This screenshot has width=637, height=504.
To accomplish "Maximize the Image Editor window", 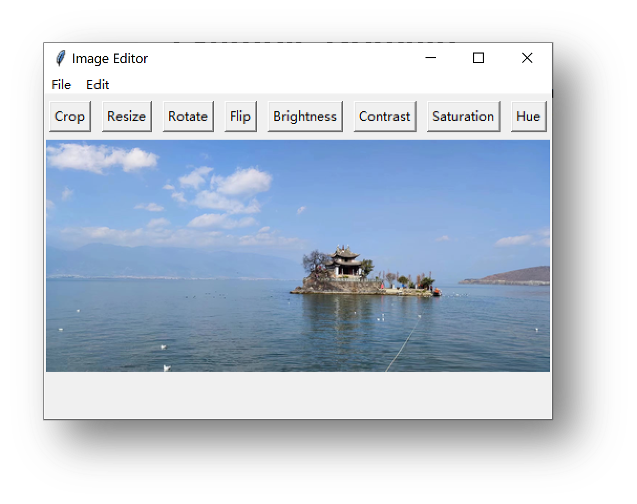I will (x=478, y=58).
